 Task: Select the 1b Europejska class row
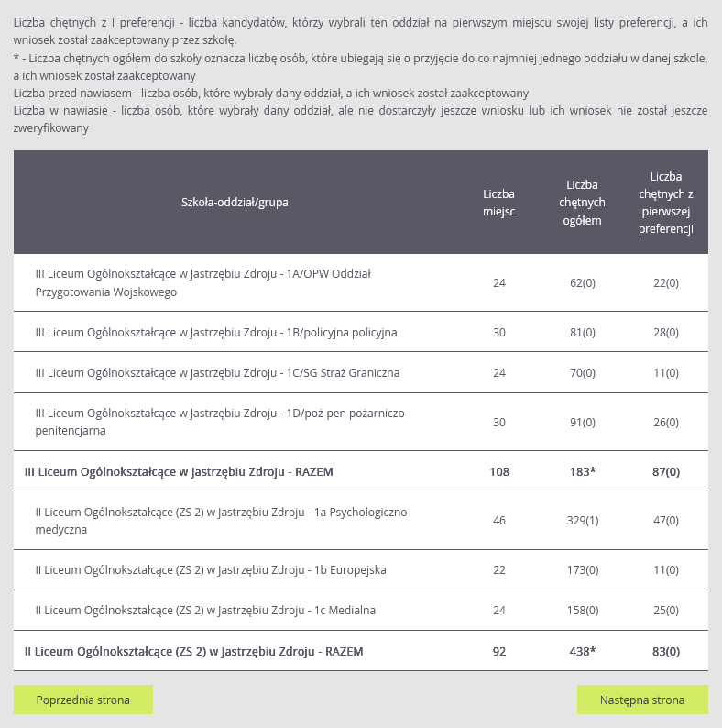pyautogui.click(x=211, y=569)
